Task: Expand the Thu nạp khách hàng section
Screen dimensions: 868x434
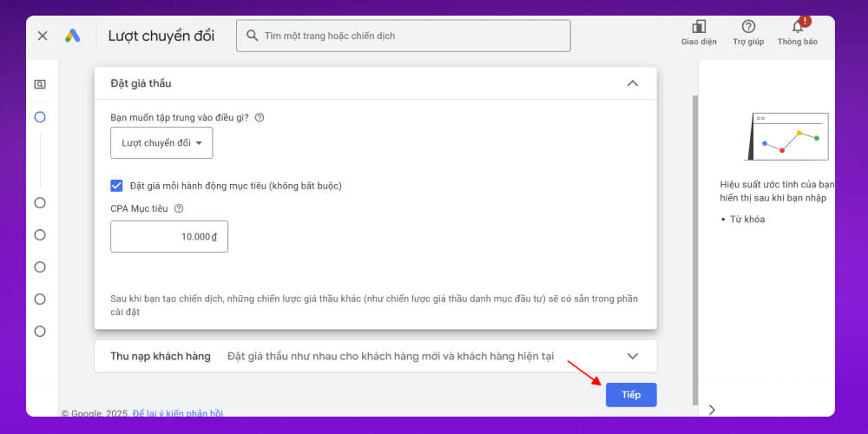Action: pyautogui.click(x=632, y=356)
